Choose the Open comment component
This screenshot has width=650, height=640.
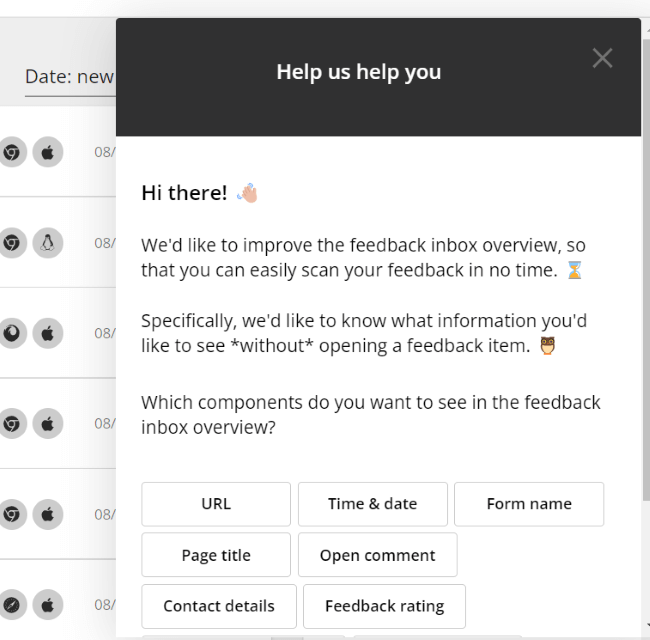377,555
